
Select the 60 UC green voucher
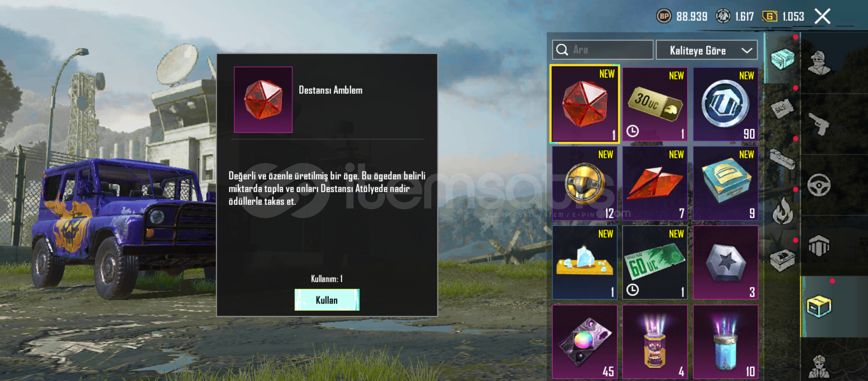655,262
